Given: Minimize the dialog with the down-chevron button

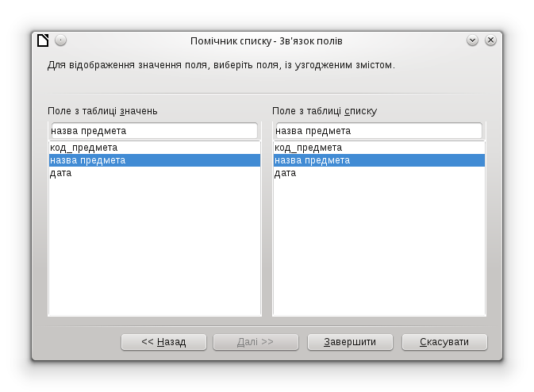Looking at the screenshot, I should tap(473, 40).
